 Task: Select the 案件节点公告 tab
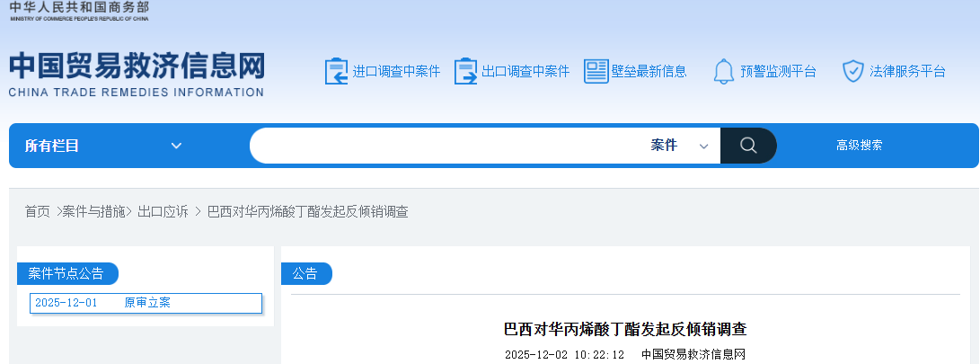coord(66,274)
